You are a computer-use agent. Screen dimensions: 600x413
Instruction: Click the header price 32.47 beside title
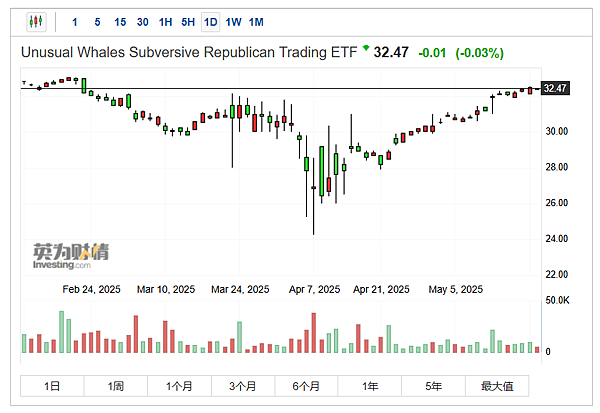(x=391, y=52)
